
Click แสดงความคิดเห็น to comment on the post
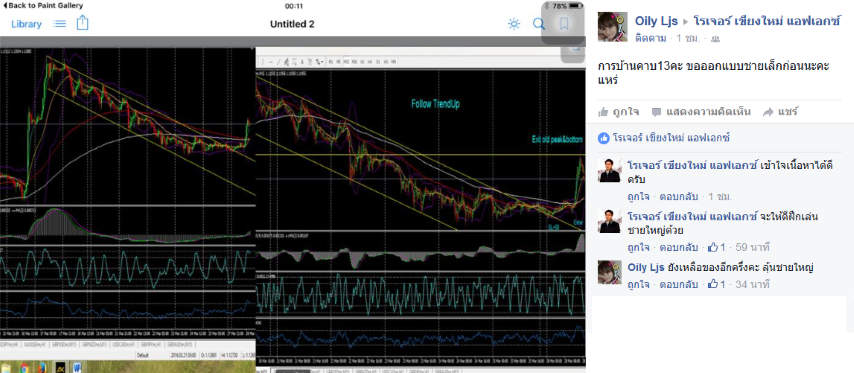[x=701, y=112]
